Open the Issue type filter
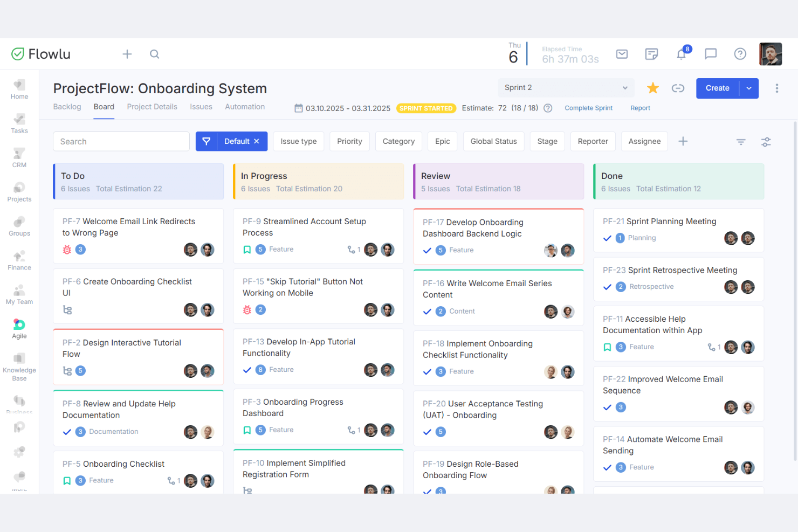Image resolution: width=798 pixels, height=532 pixels. [299, 141]
